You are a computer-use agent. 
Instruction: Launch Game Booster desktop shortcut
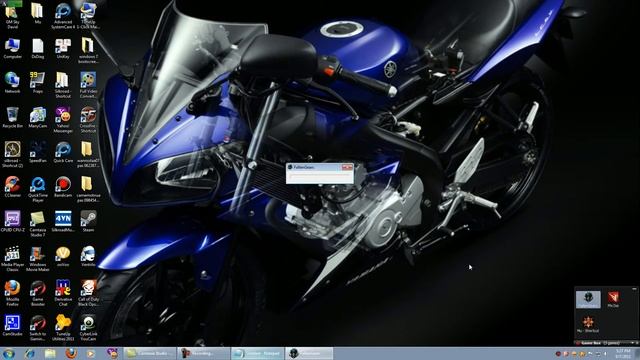38,293
